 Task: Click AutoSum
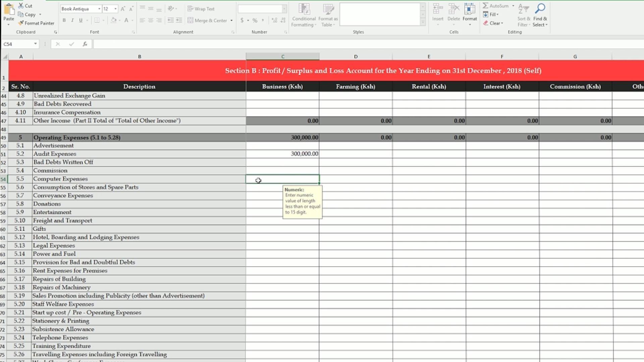click(496, 6)
